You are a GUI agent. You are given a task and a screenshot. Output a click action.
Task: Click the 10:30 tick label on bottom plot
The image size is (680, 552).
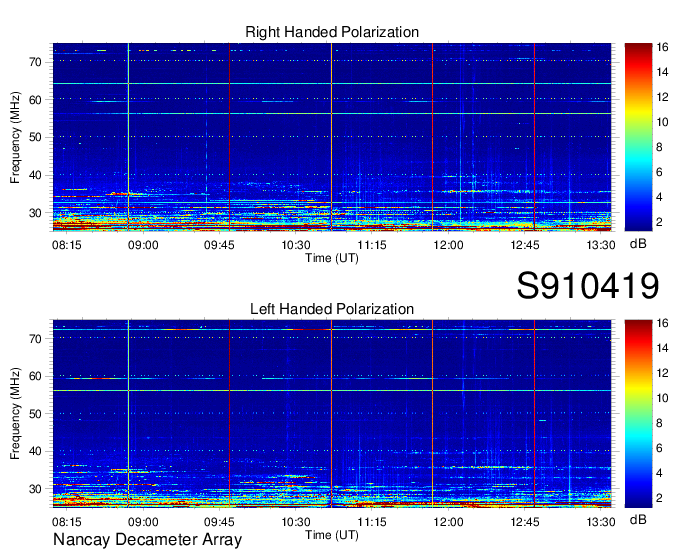click(296, 522)
